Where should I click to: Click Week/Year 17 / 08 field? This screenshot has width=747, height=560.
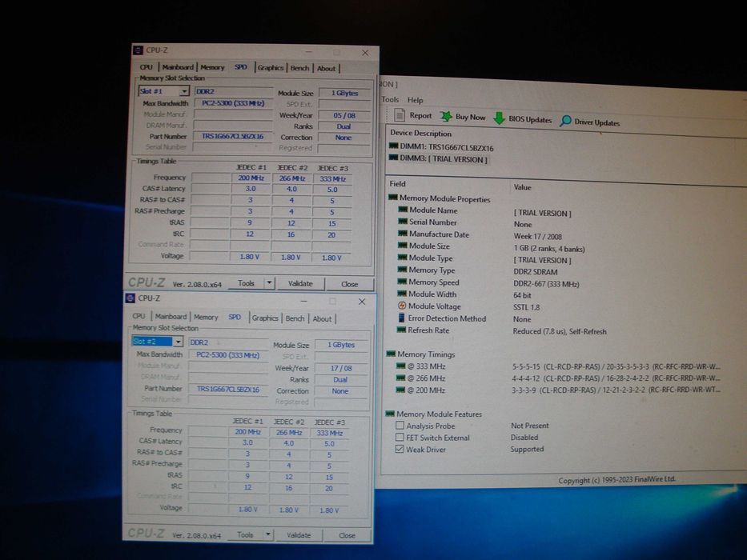pos(341,368)
